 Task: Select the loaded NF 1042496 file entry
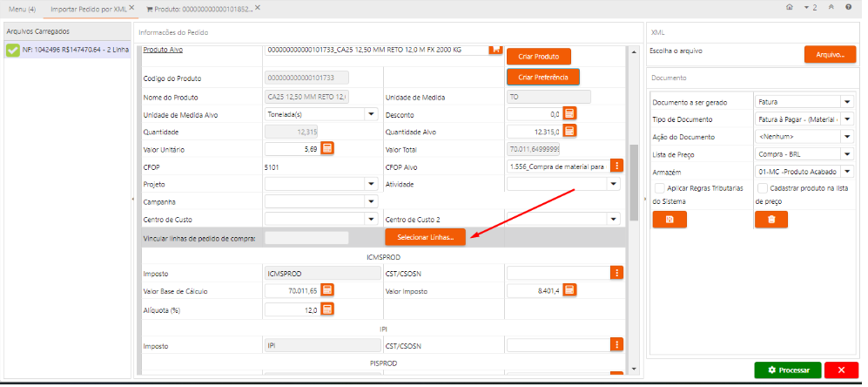[x=67, y=51]
